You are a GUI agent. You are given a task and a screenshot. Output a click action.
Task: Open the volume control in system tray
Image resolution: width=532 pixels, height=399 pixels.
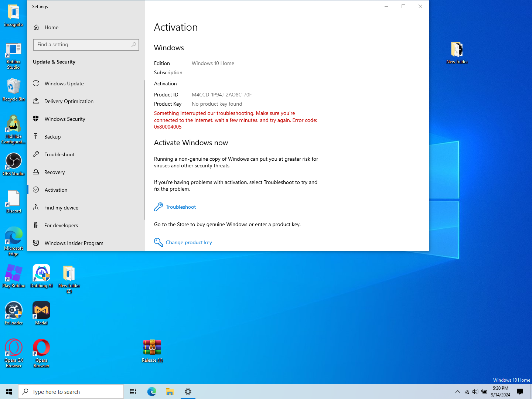475,392
